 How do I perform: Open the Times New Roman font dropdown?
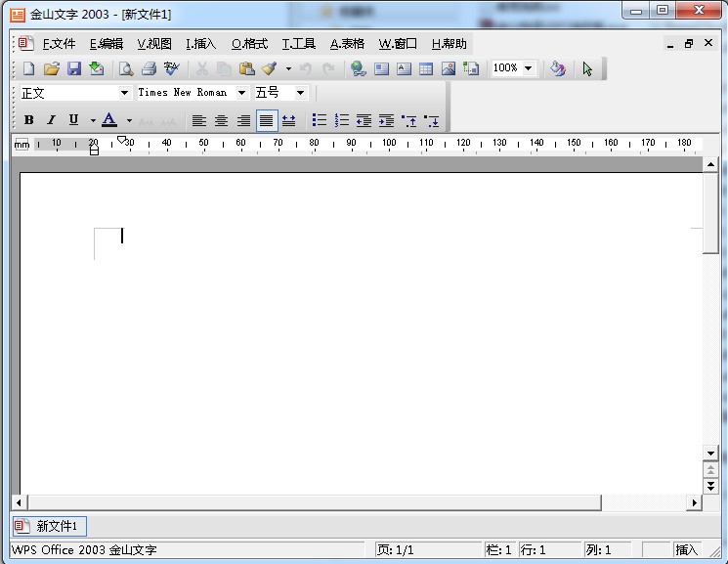click(242, 93)
